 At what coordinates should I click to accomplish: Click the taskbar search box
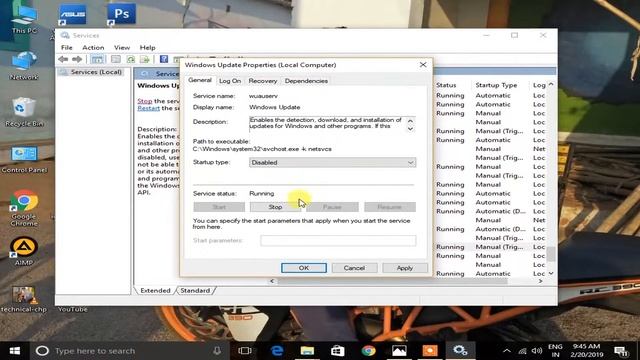click(129, 351)
